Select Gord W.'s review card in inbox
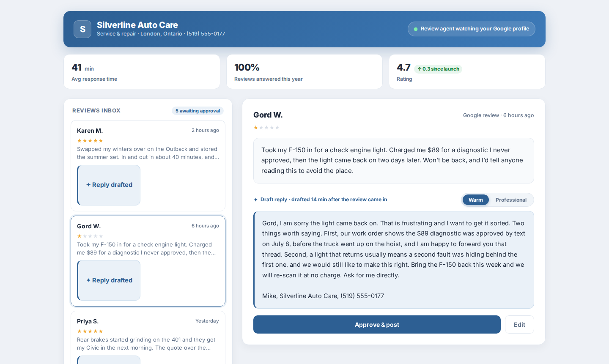 click(148, 261)
